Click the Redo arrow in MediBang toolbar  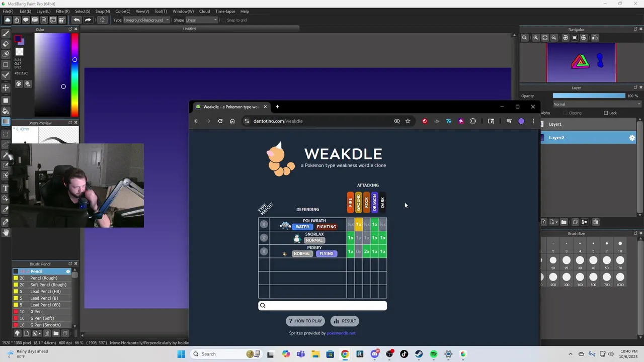88,20
